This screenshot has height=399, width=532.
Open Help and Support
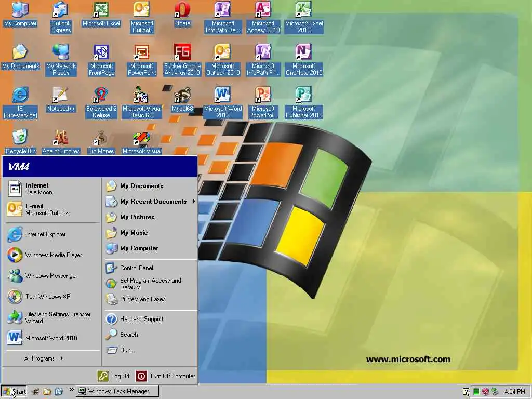tap(151, 319)
